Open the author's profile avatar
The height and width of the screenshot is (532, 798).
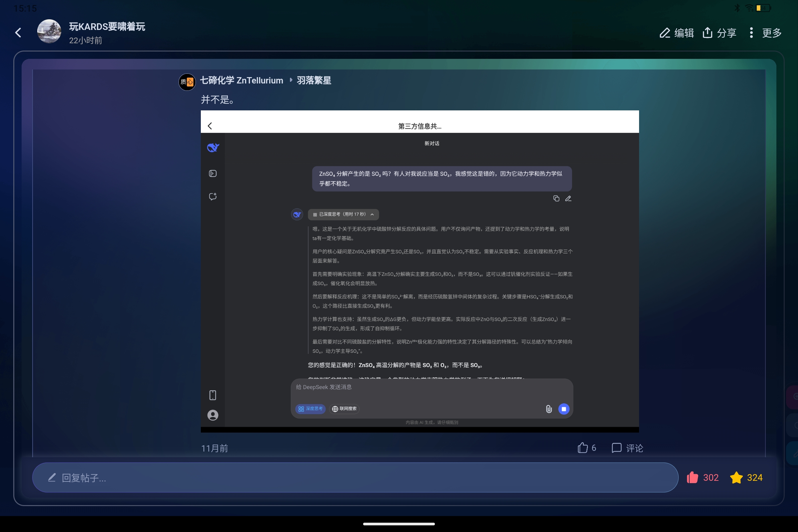[x=49, y=31]
